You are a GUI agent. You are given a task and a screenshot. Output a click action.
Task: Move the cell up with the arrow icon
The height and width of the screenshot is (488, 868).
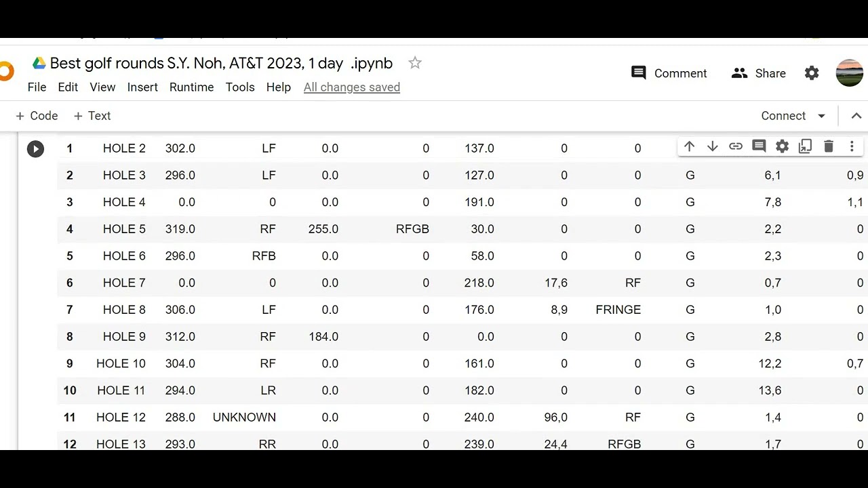[x=689, y=146]
